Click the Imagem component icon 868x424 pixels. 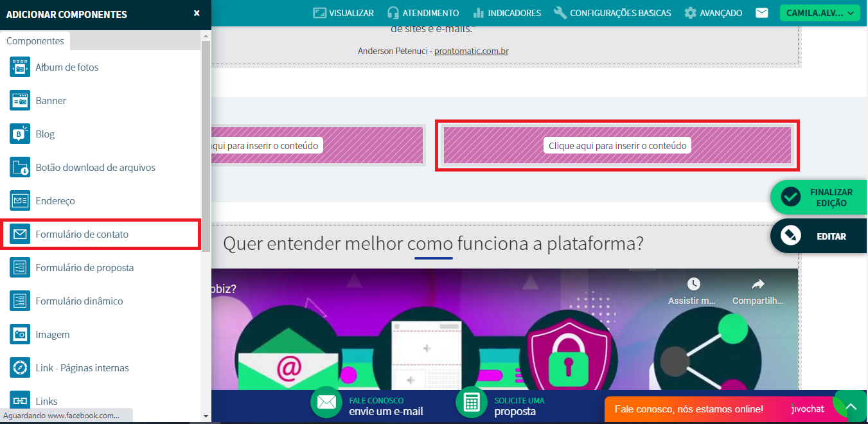20,335
